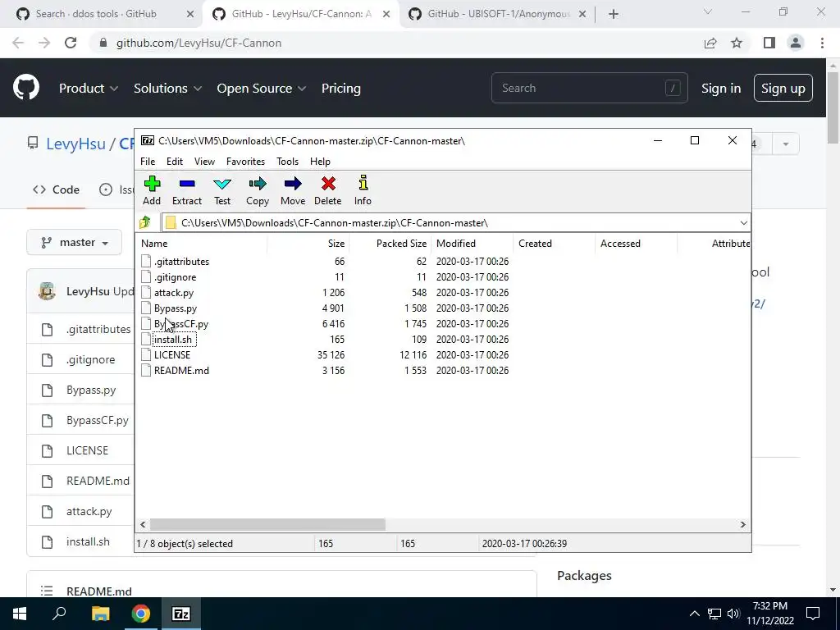Image resolution: width=840 pixels, height=630 pixels.
Task: Open the Pricing link
Action: coord(340,89)
